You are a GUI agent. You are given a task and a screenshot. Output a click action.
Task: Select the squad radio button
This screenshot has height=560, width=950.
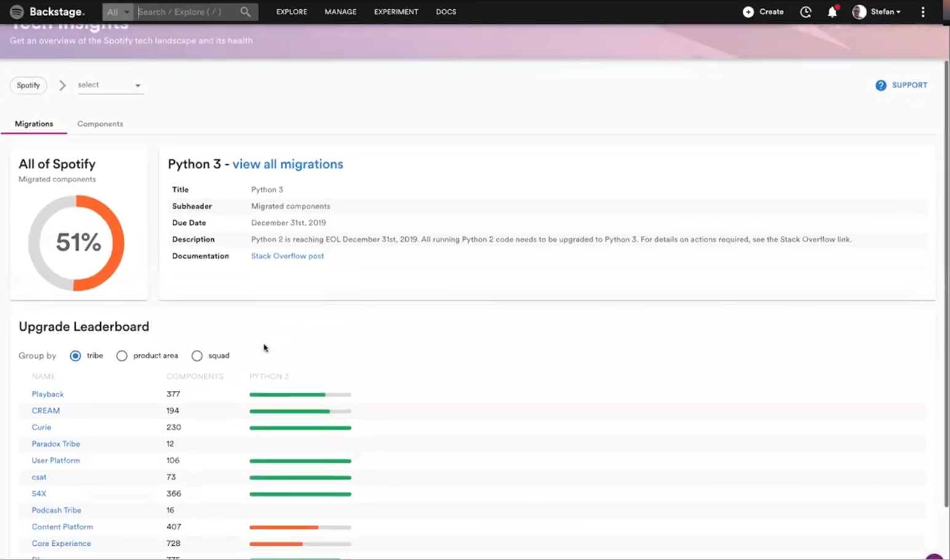pyautogui.click(x=197, y=356)
